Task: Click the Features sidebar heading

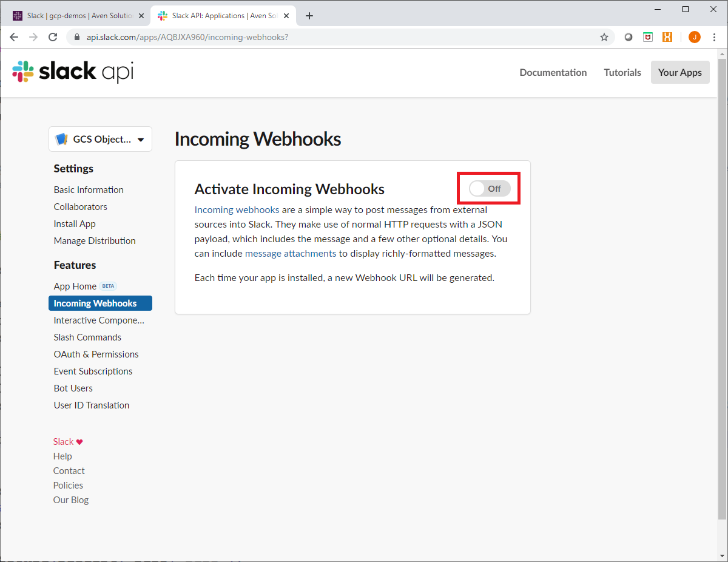Action: 75,265
